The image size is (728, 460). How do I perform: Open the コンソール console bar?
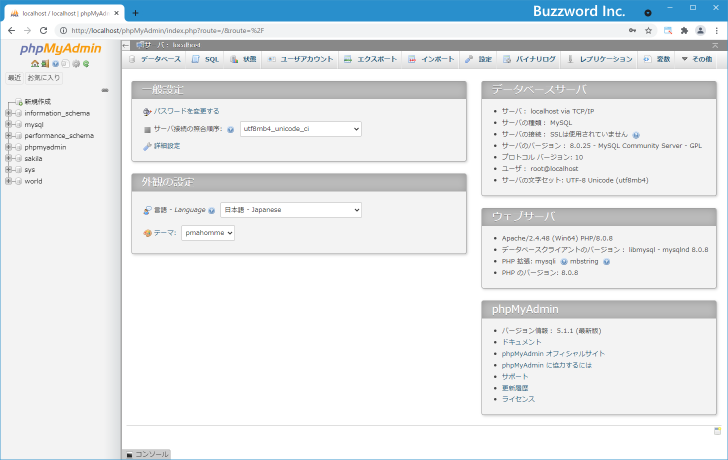coord(147,454)
